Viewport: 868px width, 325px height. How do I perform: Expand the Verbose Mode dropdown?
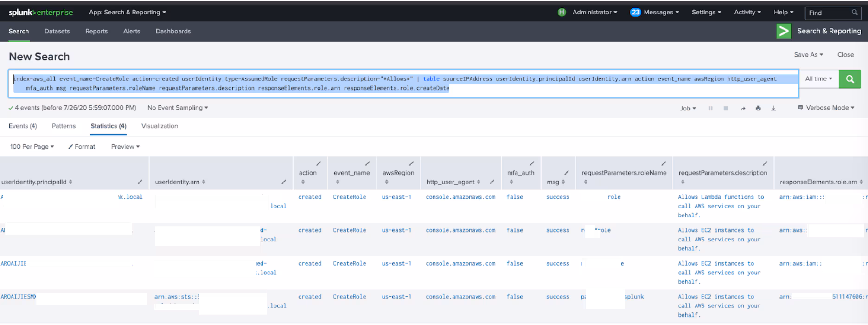[x=826, y=108]
